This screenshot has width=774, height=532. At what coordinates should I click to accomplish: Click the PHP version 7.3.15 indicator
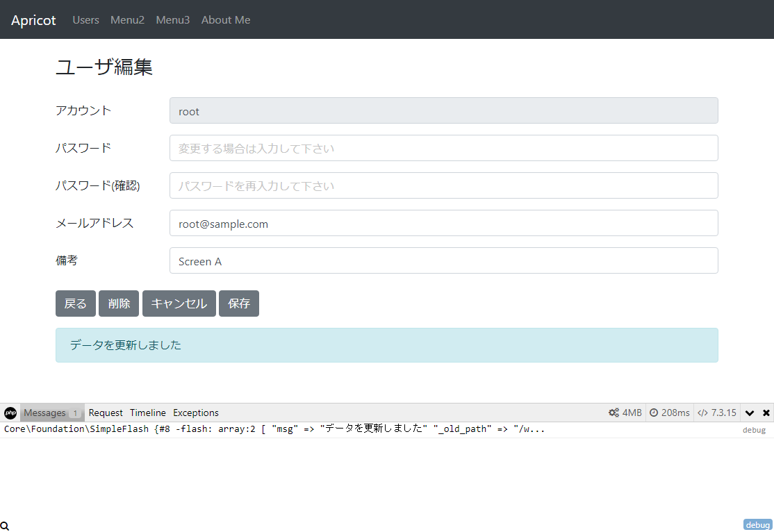tap(717, 413)
